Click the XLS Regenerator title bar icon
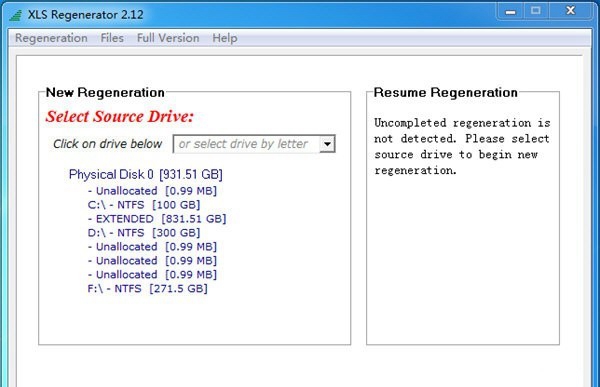 click(x=16, y=15)
